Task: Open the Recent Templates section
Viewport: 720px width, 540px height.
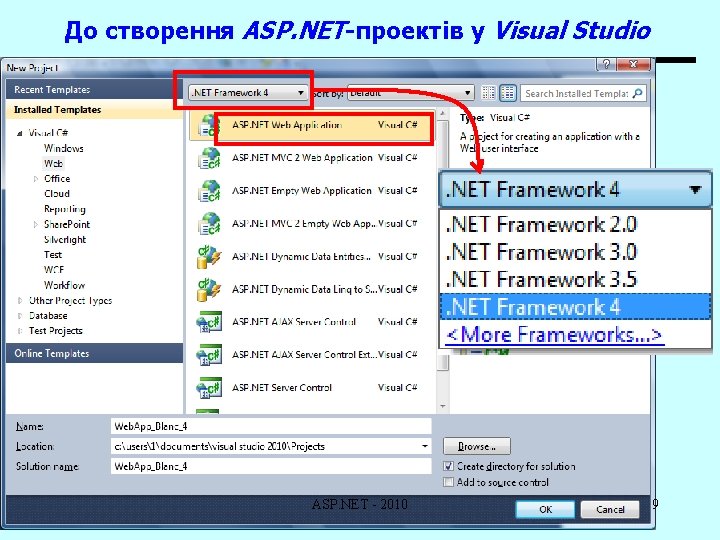Action: [x=94, y=90]
